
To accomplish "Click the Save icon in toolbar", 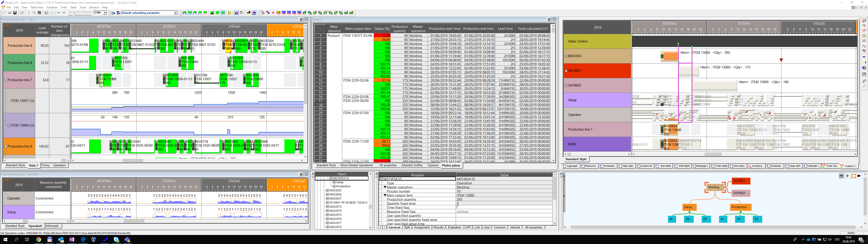I will click(x=15, y=13).
